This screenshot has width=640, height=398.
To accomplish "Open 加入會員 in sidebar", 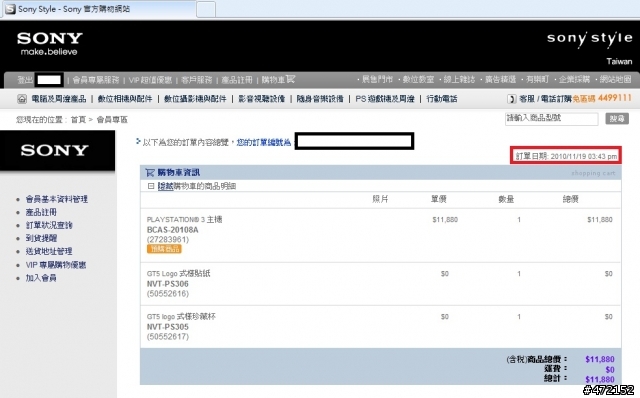I will click(41, 278).
